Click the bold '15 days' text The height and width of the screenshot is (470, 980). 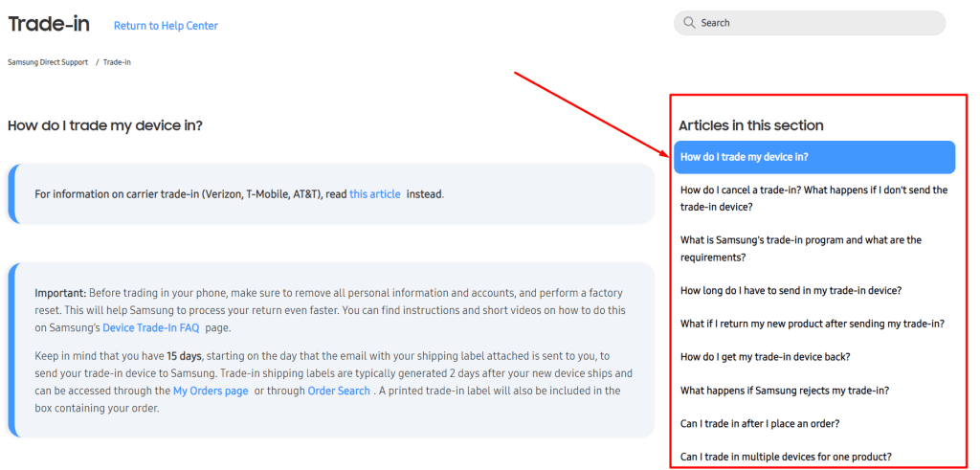click(x=184, y=356)
